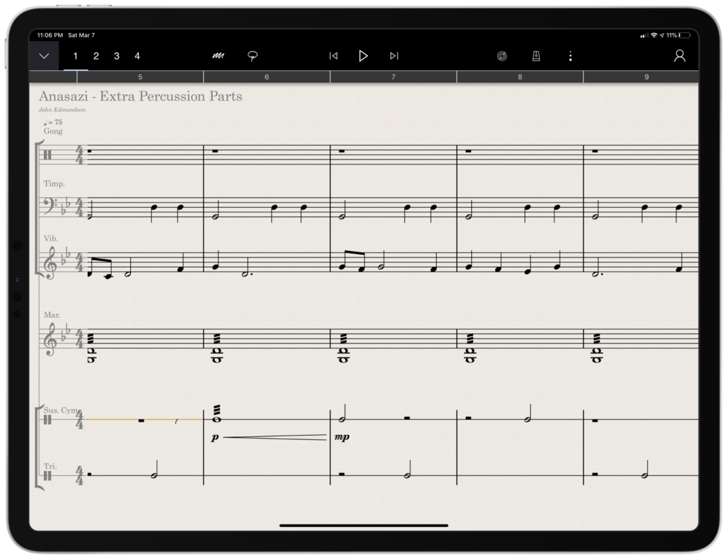Click the score title Anasazi - Extra Percussion Parts
728x560 pixels.
pos(140,97)
